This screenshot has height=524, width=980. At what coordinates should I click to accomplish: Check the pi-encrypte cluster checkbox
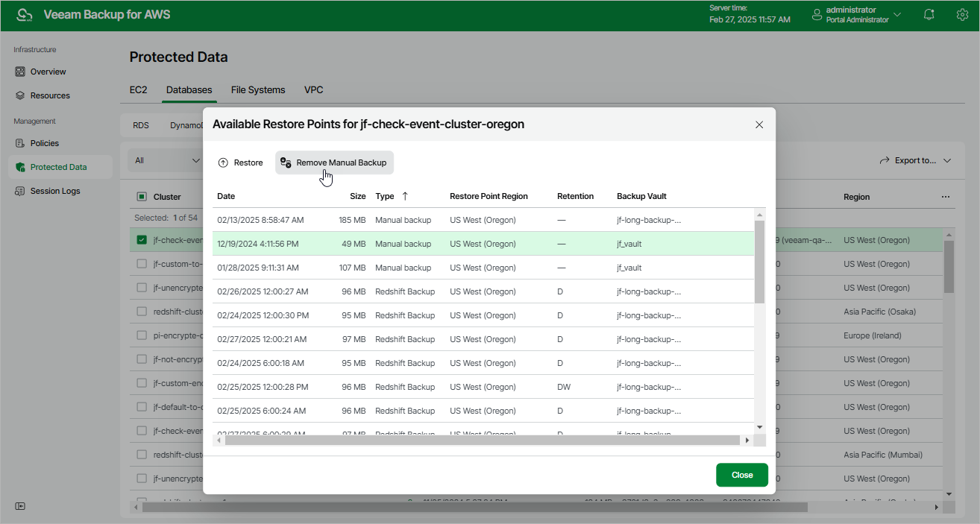click(x=142, y=335)
